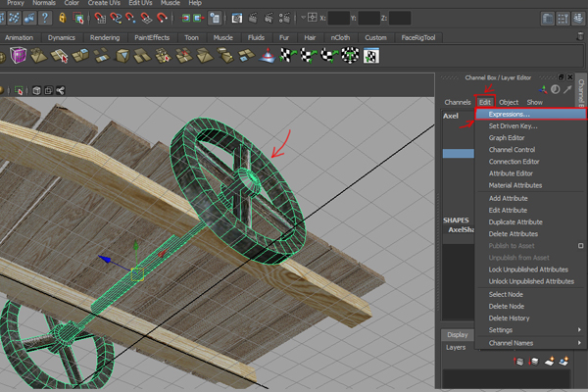Switch to the Toon shelf tab
Image resolution: width=588 pixels, height=392 pixels.
click(x=191, y=37)
